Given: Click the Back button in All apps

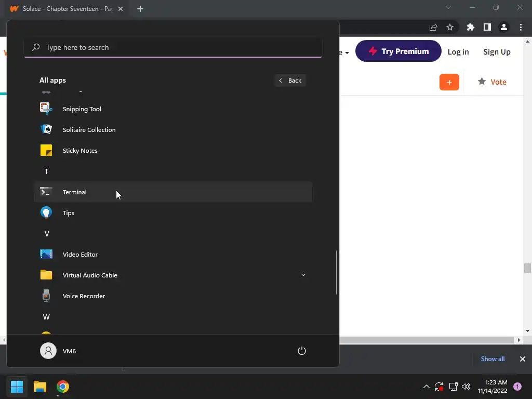Looking at the screenshot, I should [x=290, y=81].
